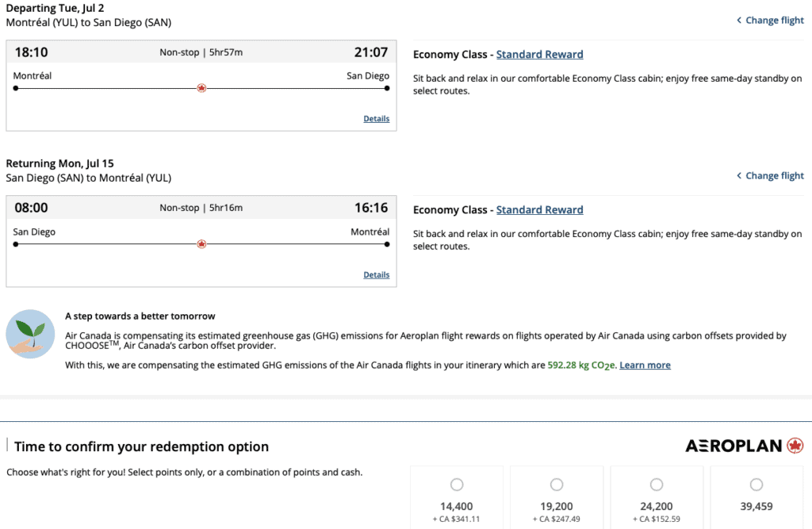812x529 pixels.
Task: Select the 19,200 points plus CA $247.49 option
Action: (x=557, y=485)
